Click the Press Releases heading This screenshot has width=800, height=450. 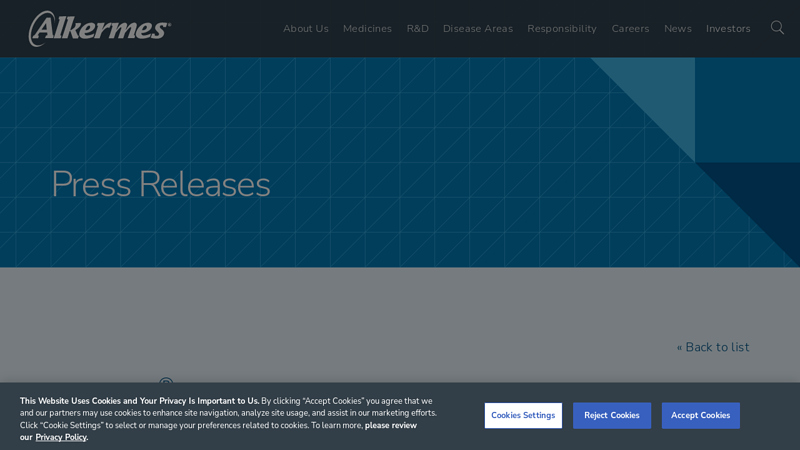click(161, 184)
